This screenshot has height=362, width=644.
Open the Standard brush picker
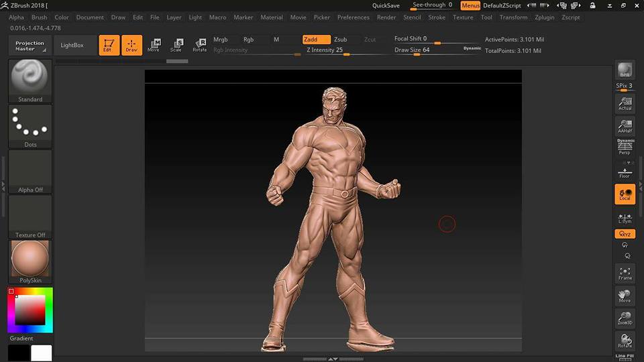click(30, 81)
